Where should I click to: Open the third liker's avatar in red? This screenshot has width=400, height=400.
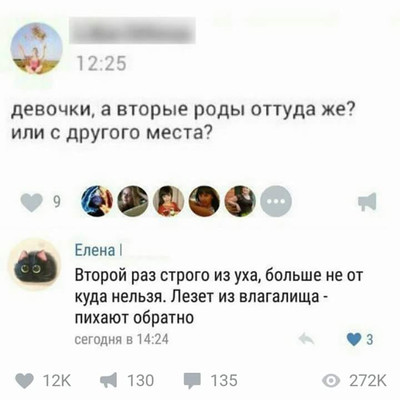(x=169, y=202)
